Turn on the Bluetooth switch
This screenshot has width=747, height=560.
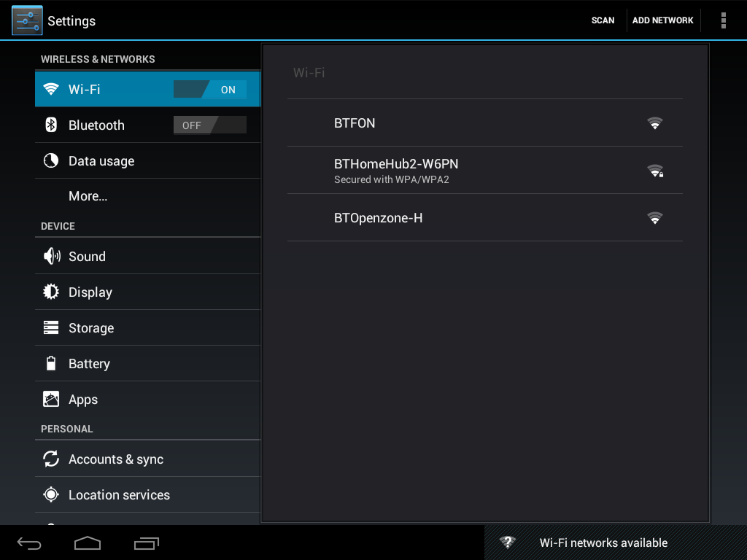click(209, 125)
